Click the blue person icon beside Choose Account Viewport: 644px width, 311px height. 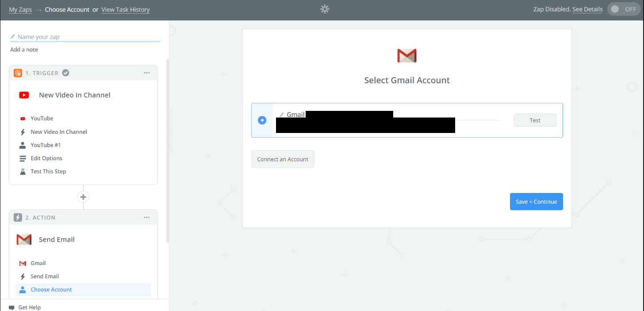23,290
